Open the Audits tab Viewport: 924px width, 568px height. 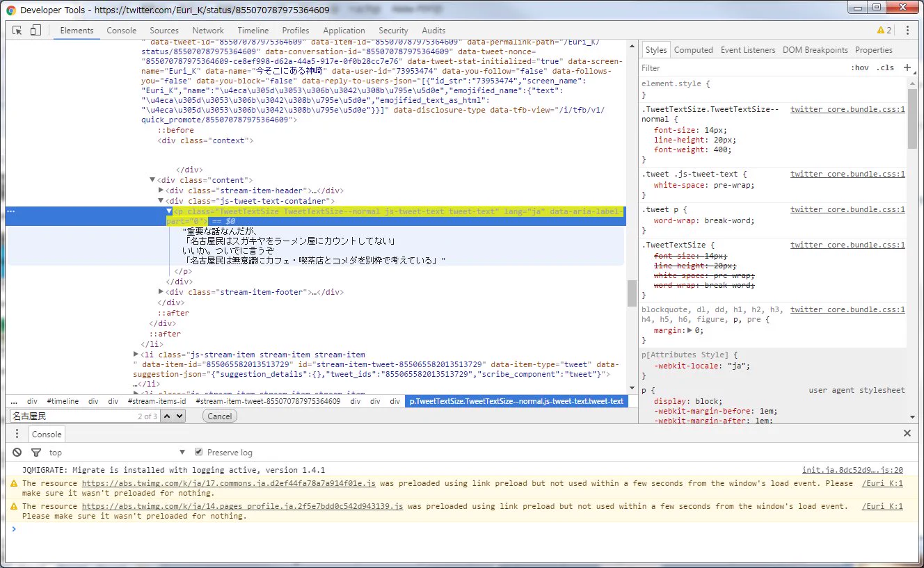pyautogui.click(x=433, y=31)
